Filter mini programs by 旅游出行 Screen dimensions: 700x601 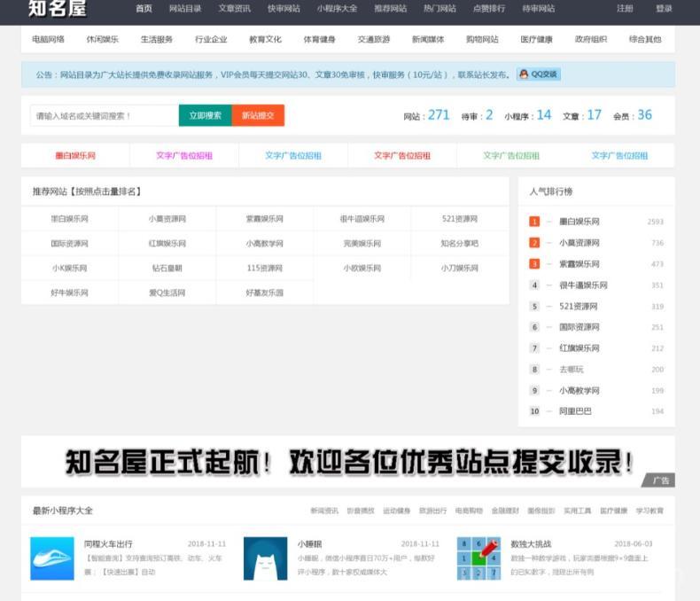click(x=432, y=511)
